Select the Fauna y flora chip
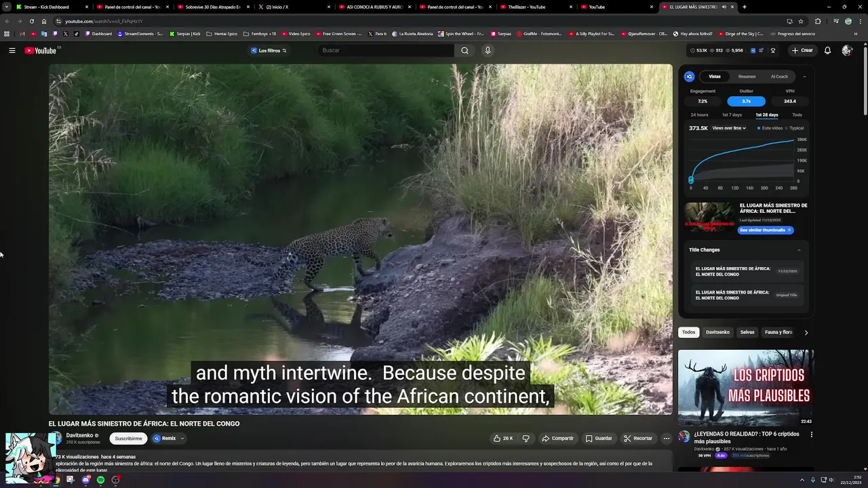The image size is (868, 488). point(778,333)
